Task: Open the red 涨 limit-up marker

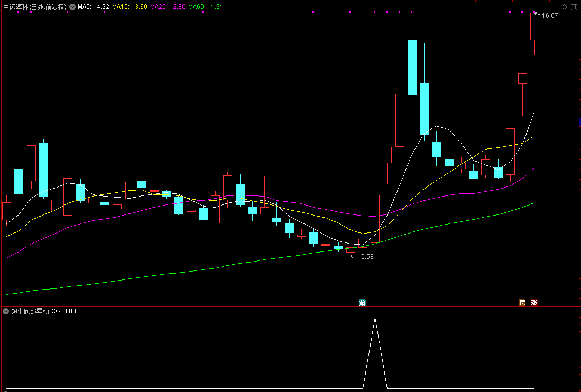Action: pos(534,302)
